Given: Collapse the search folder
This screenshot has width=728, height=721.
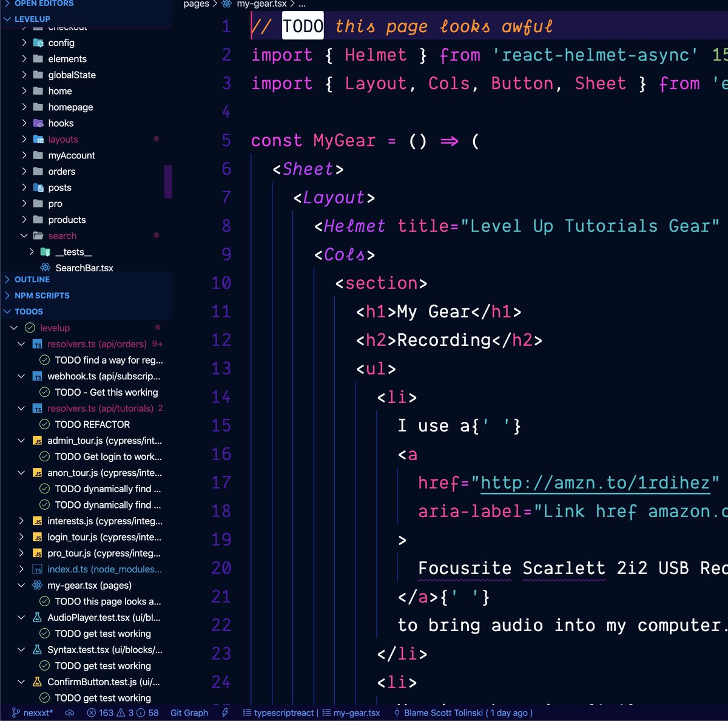Looking at the screenshot, I should 24,235.
